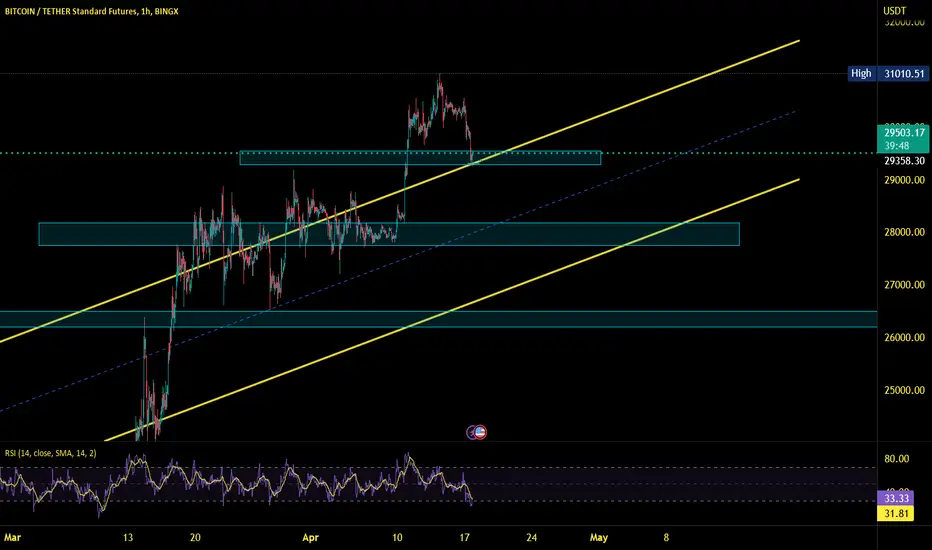Click the 13 date label on time axis
This screenshot has height=550, width=932.
click(x=128, y=538)
